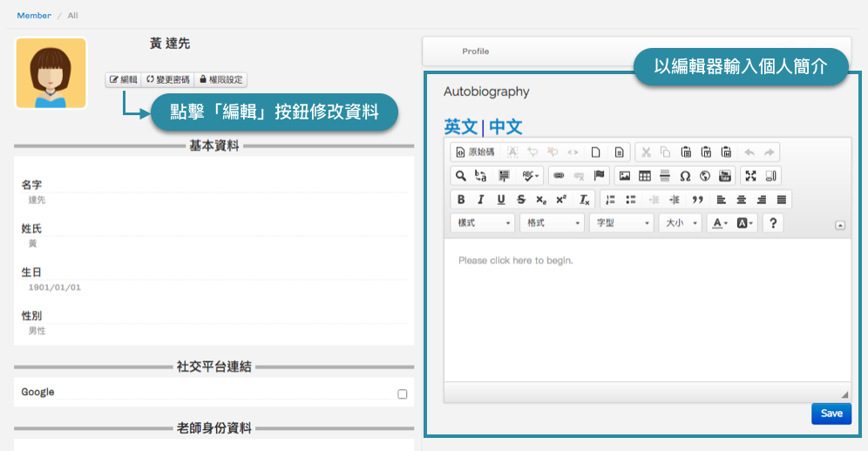This screenshot has width=868, height=451.
Task: Open the text color picker
Action: 720,223
